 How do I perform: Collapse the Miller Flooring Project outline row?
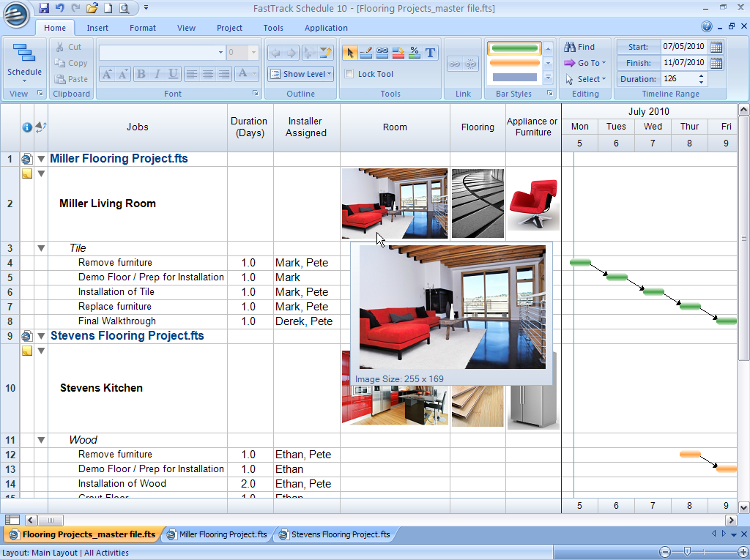point(41,159)
